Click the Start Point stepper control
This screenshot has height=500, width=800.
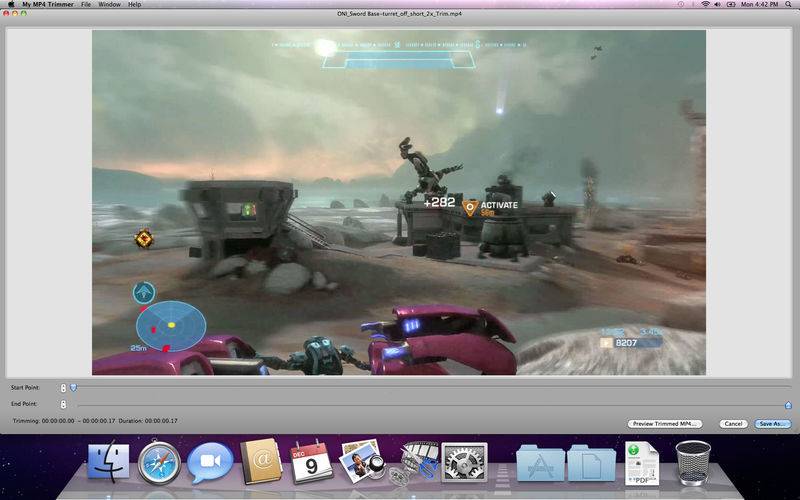point(63,388)
